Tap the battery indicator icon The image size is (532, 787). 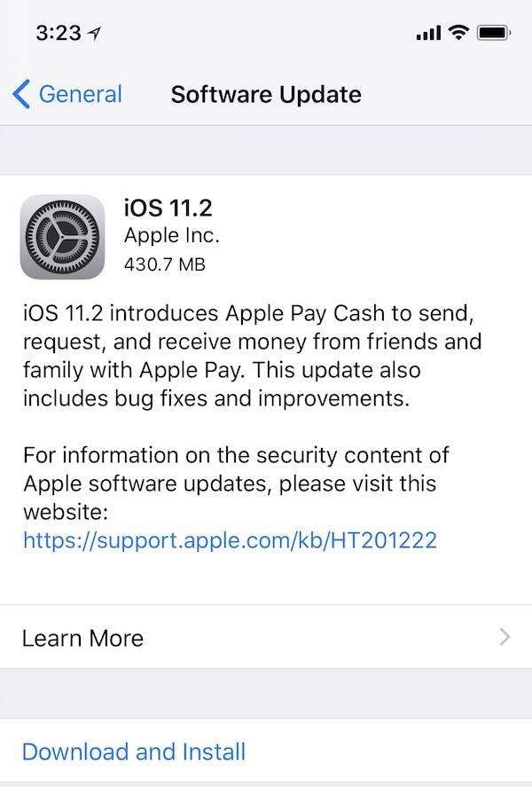click(x=494, y=33)
